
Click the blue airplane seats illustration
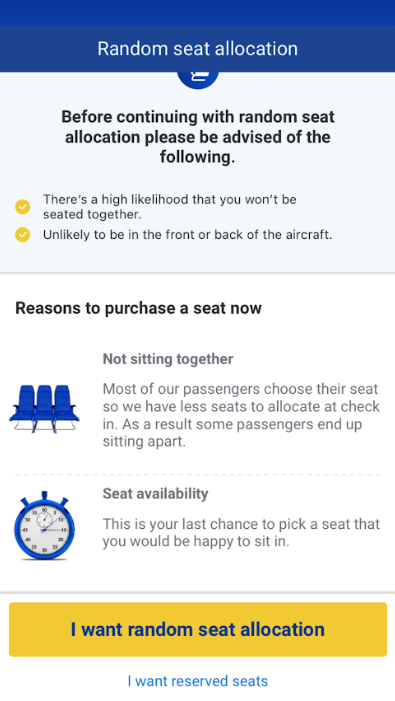point(44,408)
